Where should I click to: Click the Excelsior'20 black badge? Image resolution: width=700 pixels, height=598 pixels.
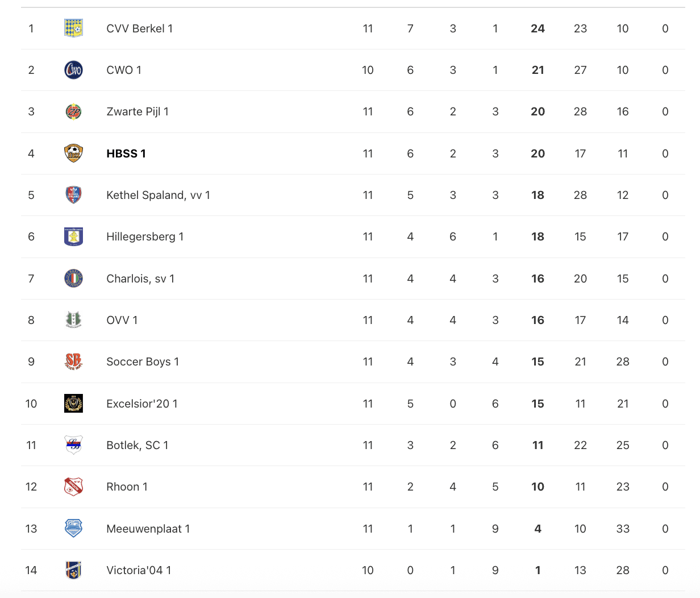tap(73, 404)
